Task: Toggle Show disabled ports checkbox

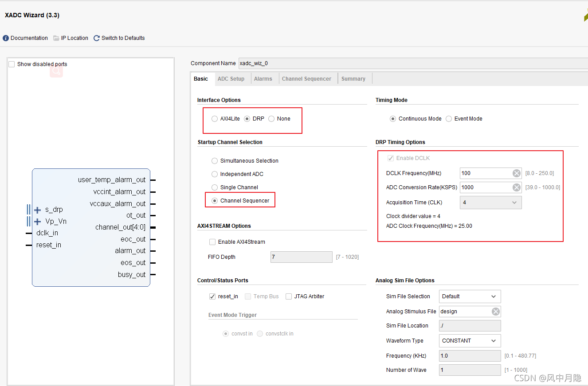Action: (12, 64)
